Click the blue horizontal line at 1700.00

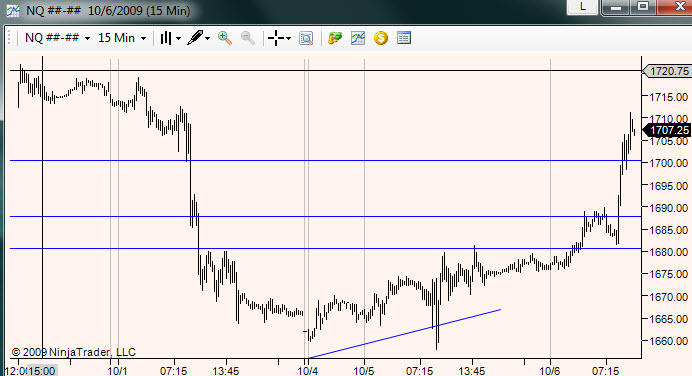pos(325,161)
